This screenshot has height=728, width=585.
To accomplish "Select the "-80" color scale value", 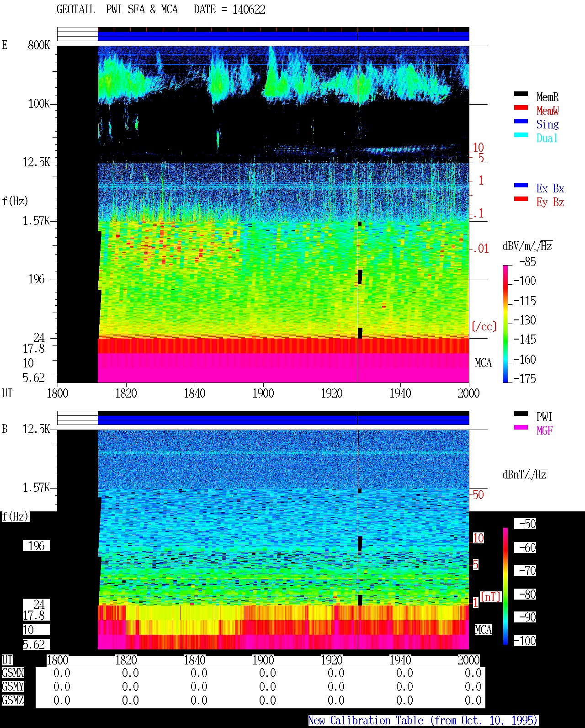I will [525, 594].
